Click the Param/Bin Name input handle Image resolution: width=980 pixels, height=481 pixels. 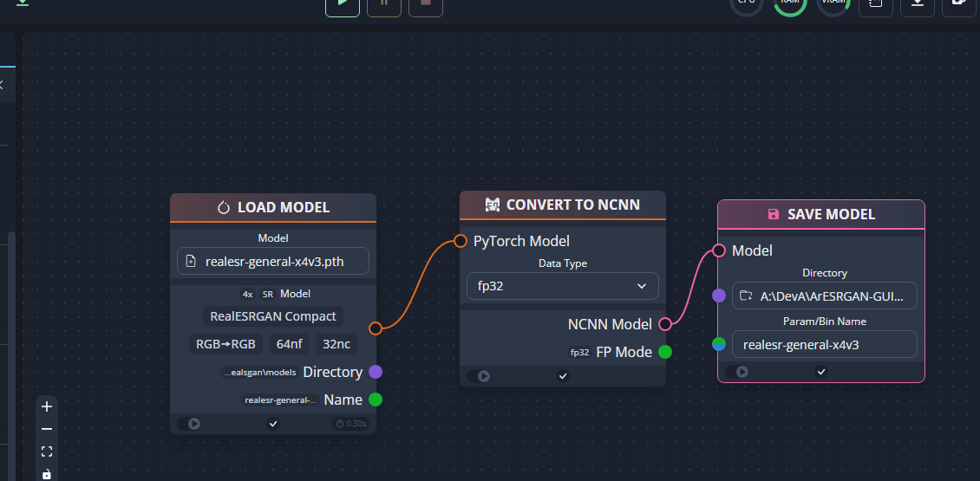click(x=719, y=344)
